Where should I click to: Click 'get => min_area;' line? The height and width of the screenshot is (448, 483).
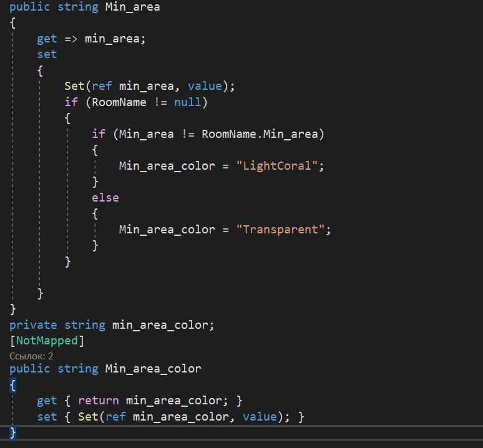[x=91, y=39]
